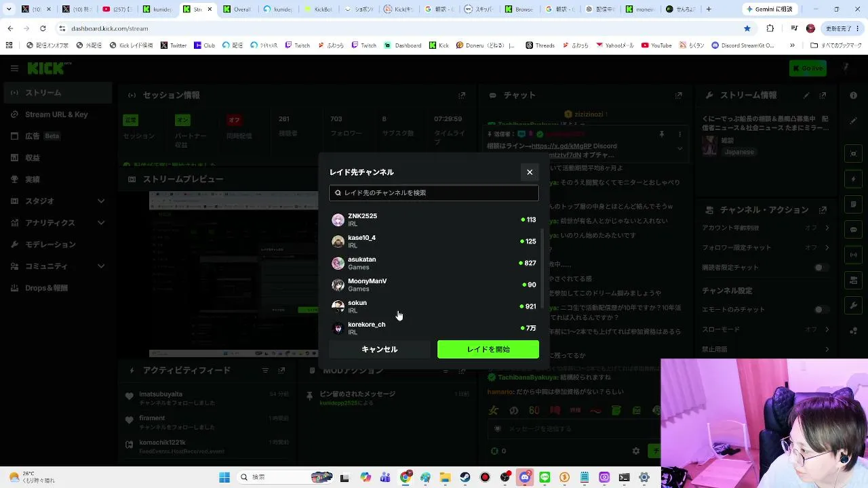Open the モデレーション sidebar page
868x488 pixels.
click(x=58, y=245)
